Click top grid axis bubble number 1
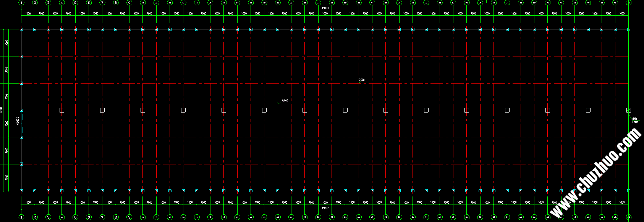This screenshot has height=222, width=644. pos(21,3)
